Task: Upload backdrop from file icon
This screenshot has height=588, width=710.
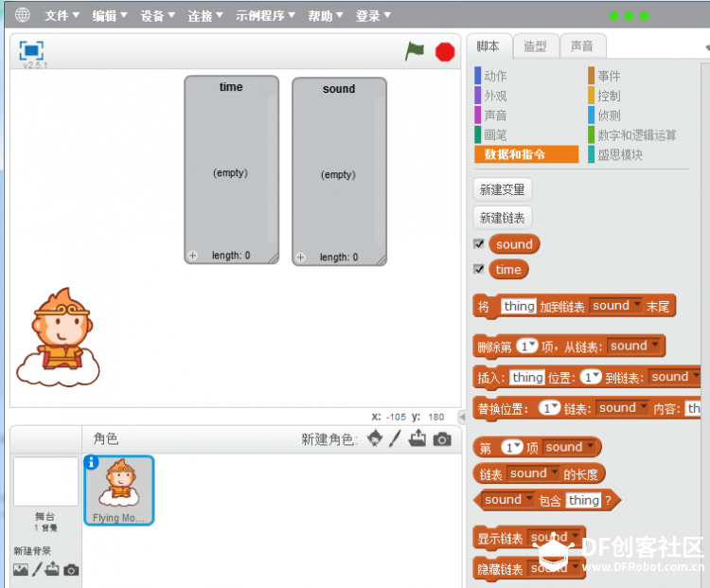Action: (52, 568)
